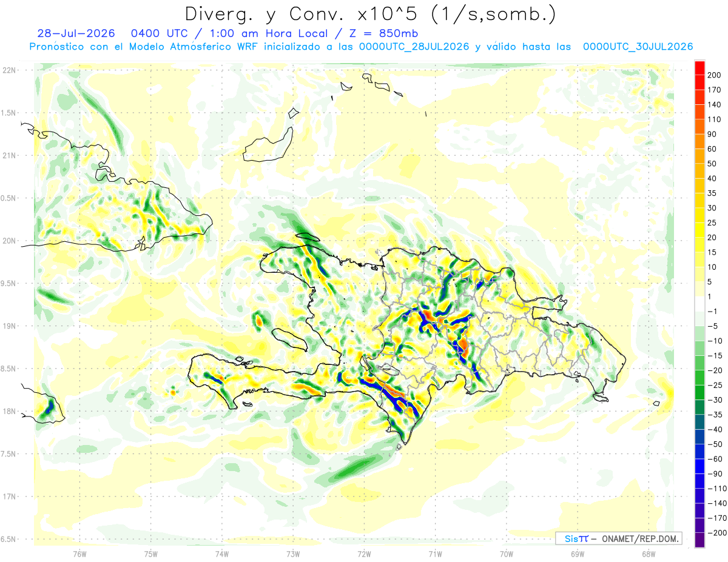Click the '-200' color scale value
The height and width of the screenshot is (562, 728).
point(717,533)
